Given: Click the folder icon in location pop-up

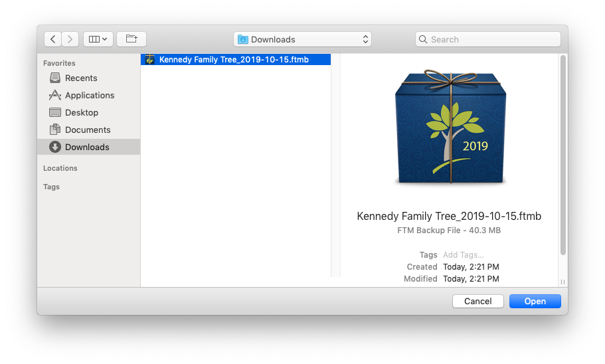Looking at the screenshot, I should point(242,39).
